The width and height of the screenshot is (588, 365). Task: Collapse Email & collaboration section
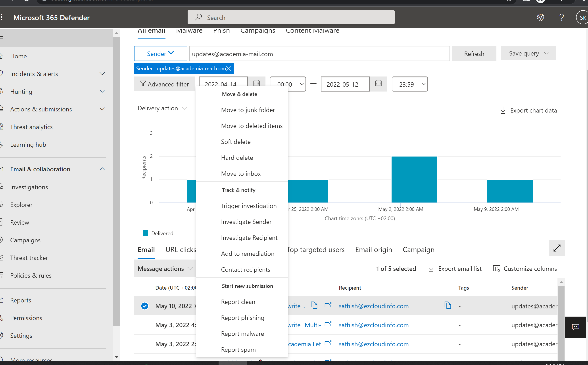pyautogui.click(x=102, y=169)
